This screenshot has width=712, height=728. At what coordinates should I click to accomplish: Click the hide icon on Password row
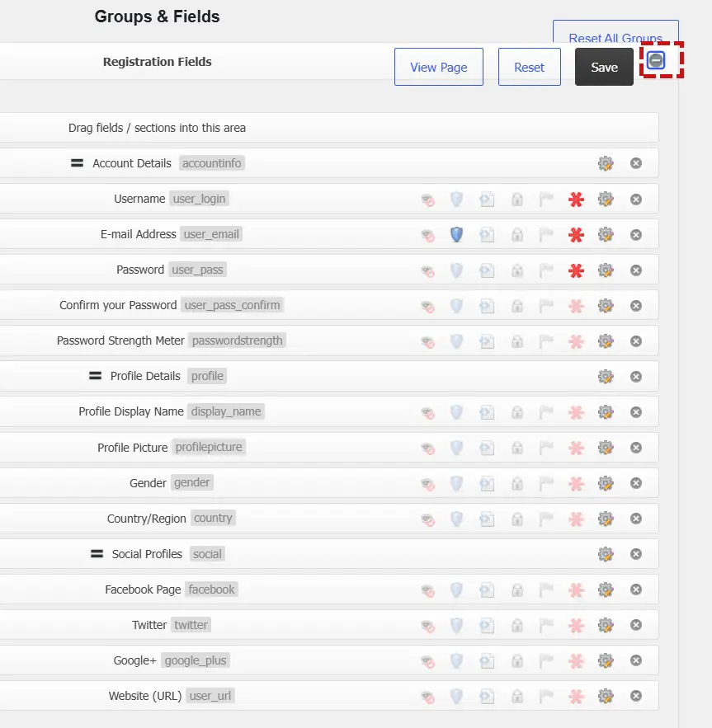[427, 270]
